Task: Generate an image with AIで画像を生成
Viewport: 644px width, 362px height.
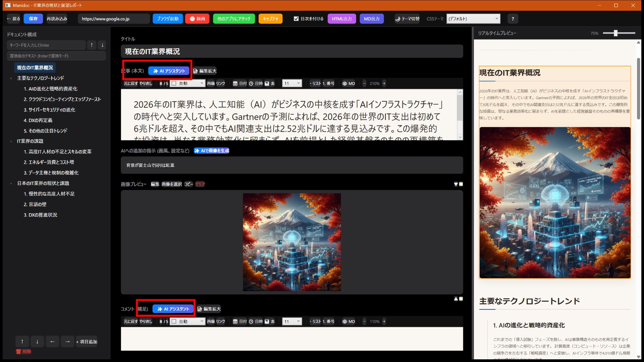Action: pos(212,151)
